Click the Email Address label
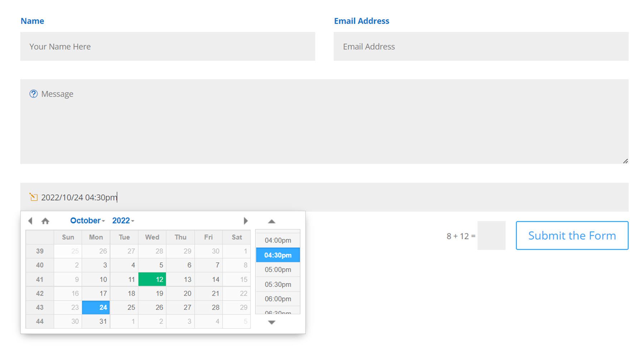This screenshot has height=352, width=644. tap(362, 21)
